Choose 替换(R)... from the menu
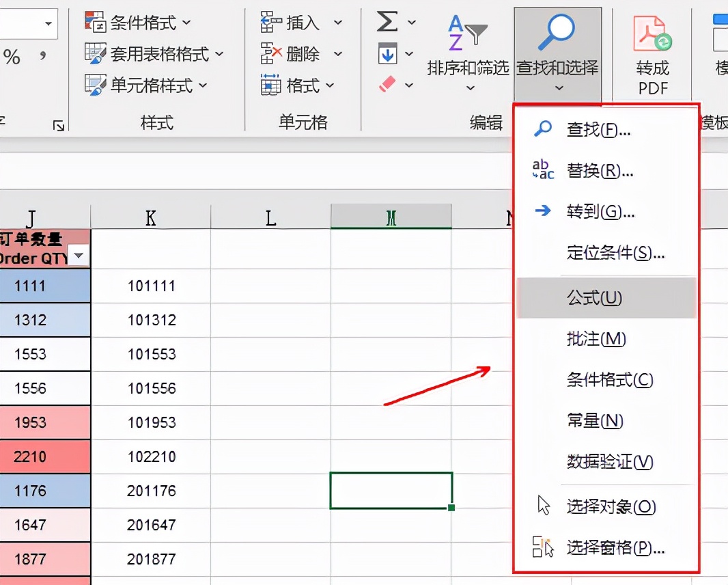Viewport: 728px width, 585px height. (606, 171)
